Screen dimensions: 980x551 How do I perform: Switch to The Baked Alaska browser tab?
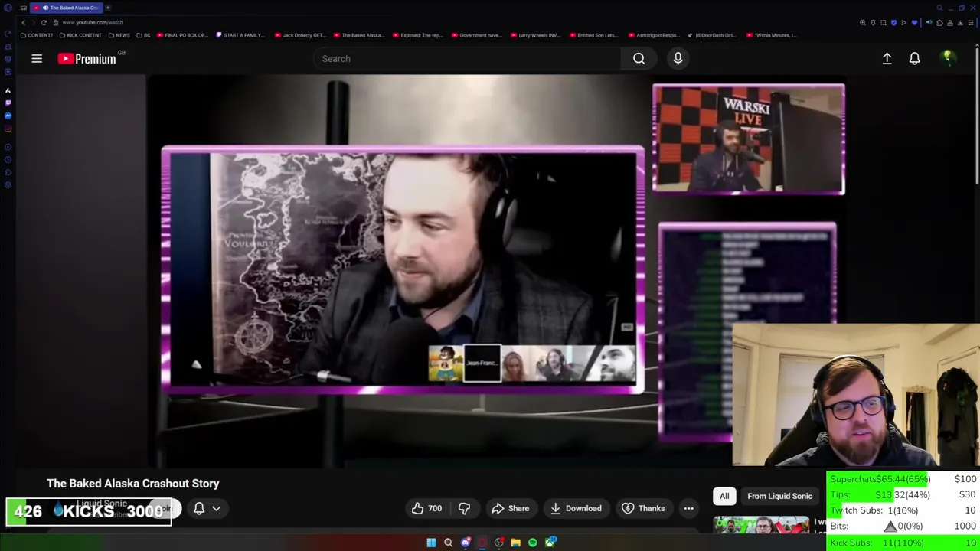coord(67,8)
